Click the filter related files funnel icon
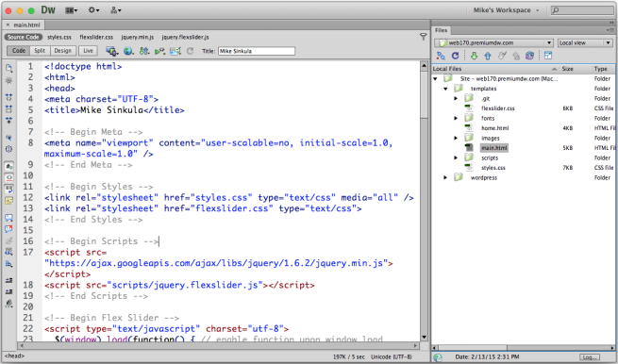Screen dimensions: 618x364 pos(423,37)
